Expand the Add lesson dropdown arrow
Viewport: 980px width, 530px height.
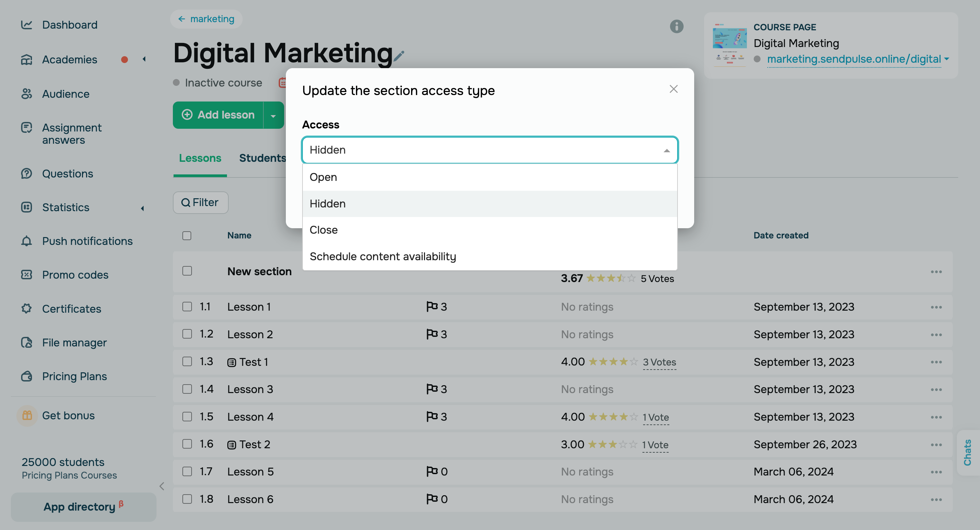[273, 115]
